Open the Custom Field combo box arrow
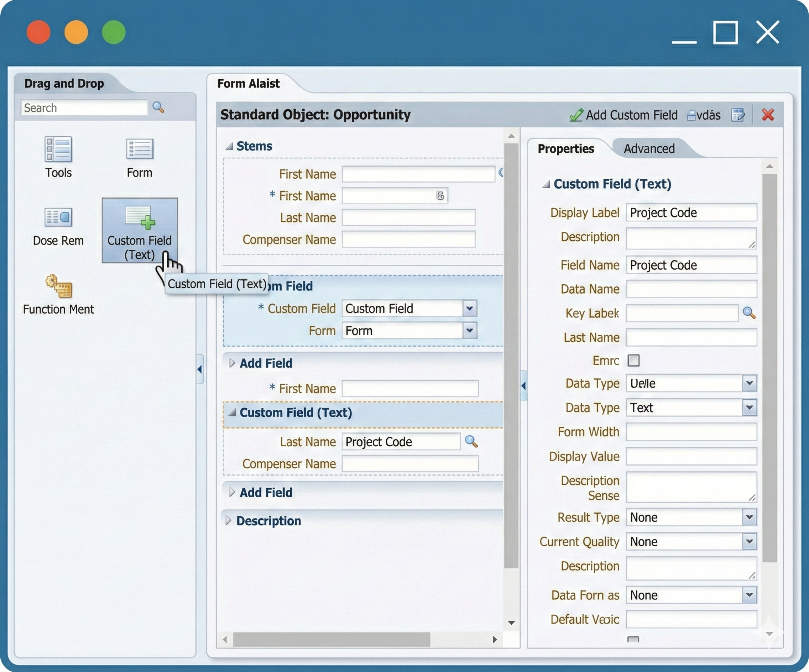Viewport: 809px width, 672px height. coord(469,309)
